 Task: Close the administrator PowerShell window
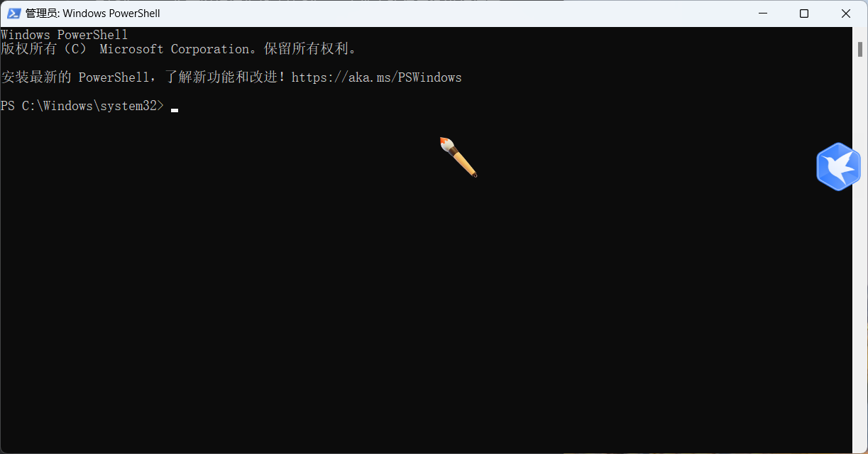click(846, 13)
